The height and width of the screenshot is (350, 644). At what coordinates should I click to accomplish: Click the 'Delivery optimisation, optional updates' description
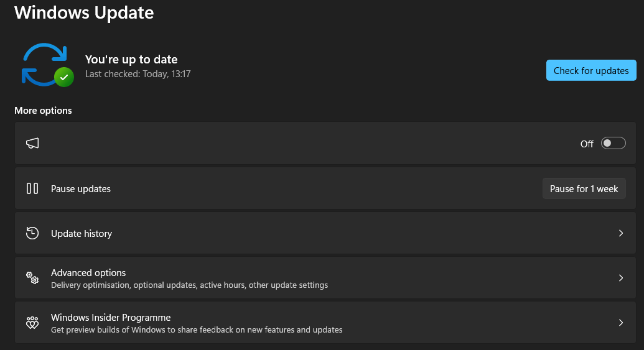click(x=189, y=285)
